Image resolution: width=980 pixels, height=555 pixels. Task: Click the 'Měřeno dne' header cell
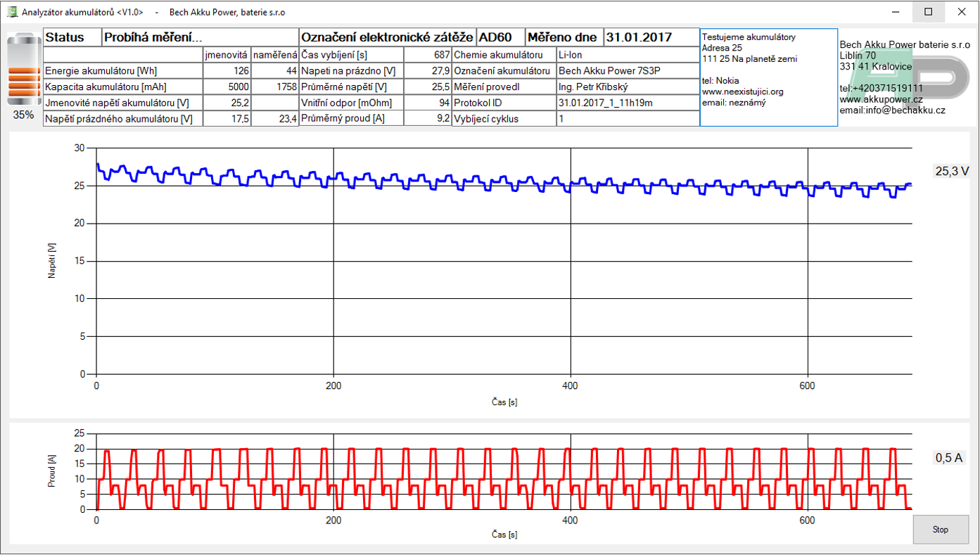(x=564, y=38)
